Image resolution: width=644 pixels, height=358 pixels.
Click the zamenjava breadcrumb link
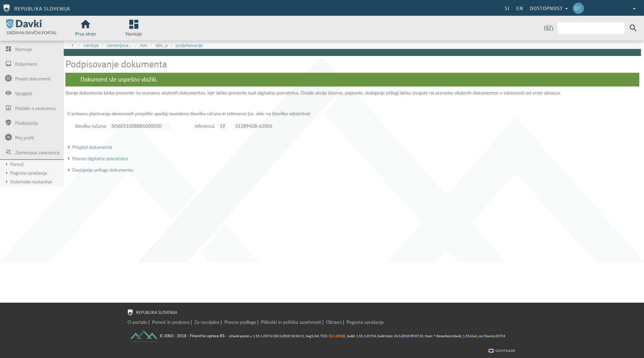coord(119,45)
